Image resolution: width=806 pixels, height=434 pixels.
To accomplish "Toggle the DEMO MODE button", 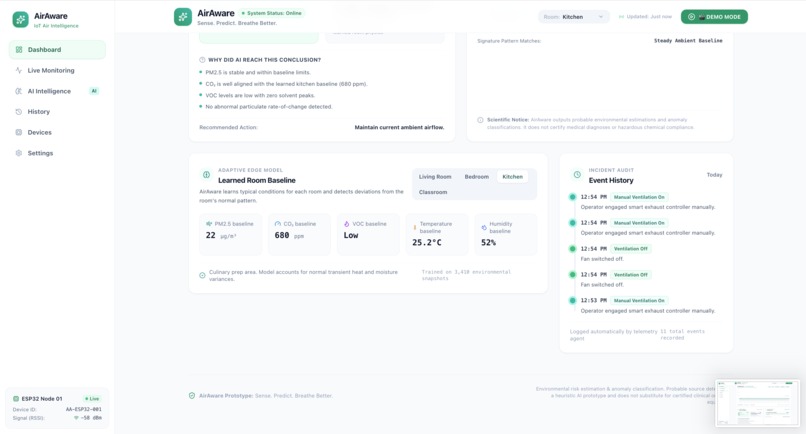I will (714, 17).
